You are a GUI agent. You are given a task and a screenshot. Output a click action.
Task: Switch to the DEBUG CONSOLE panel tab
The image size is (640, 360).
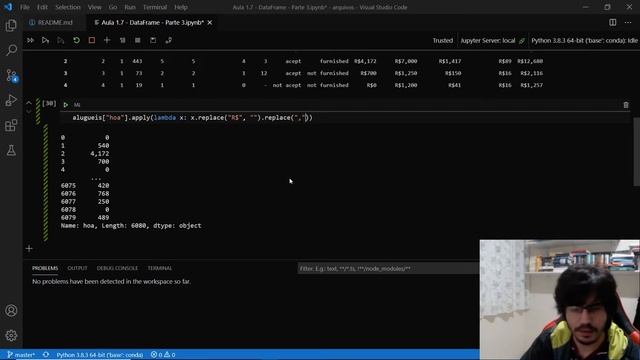(x=117, y=268)
